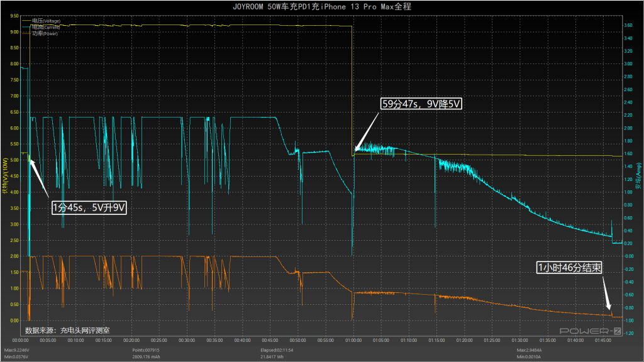
Task: Click the 0.00 left axis label
Action: tap(14, 321)
